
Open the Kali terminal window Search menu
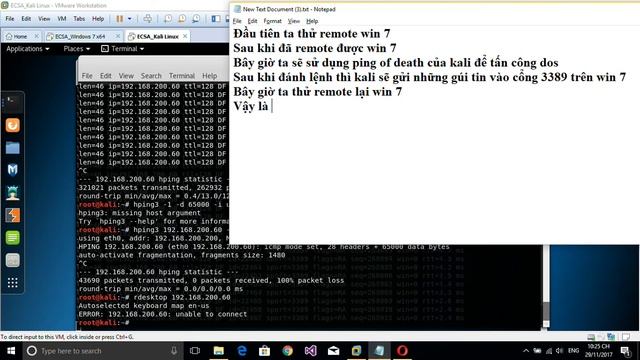click(151, 76)
